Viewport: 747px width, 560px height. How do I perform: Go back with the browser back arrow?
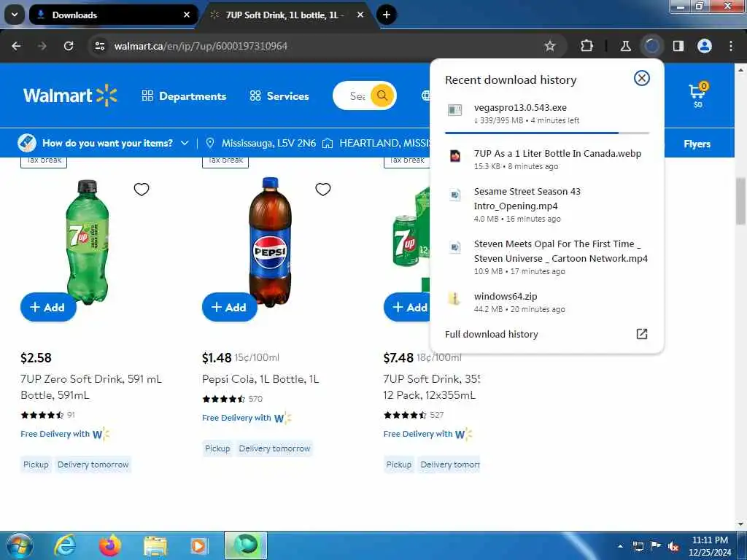16,46
